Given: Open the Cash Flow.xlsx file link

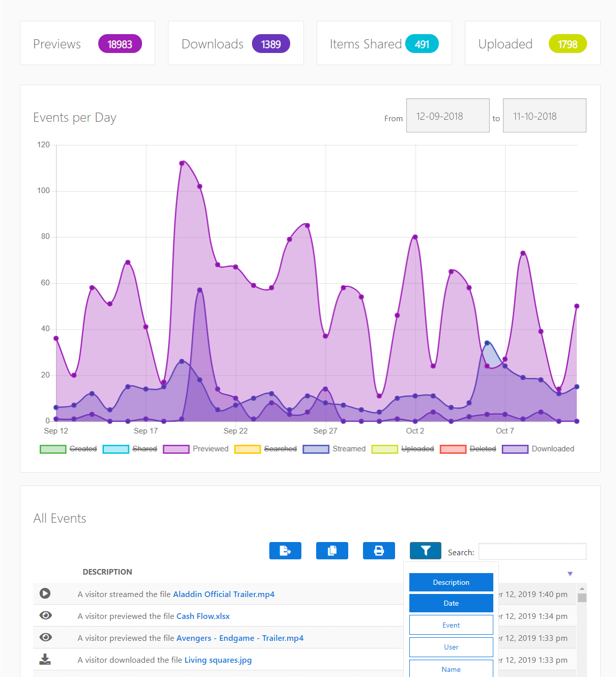Looking at the screenshot, I should click(x=203, y=616).
